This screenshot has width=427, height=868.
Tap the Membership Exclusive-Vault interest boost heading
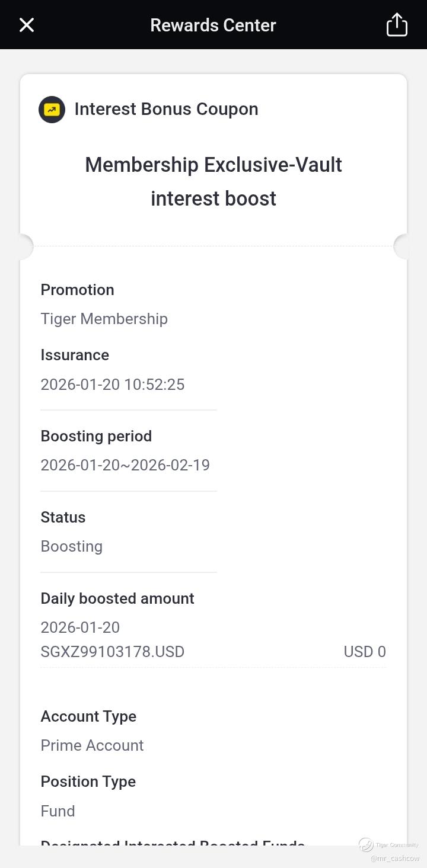213,181
